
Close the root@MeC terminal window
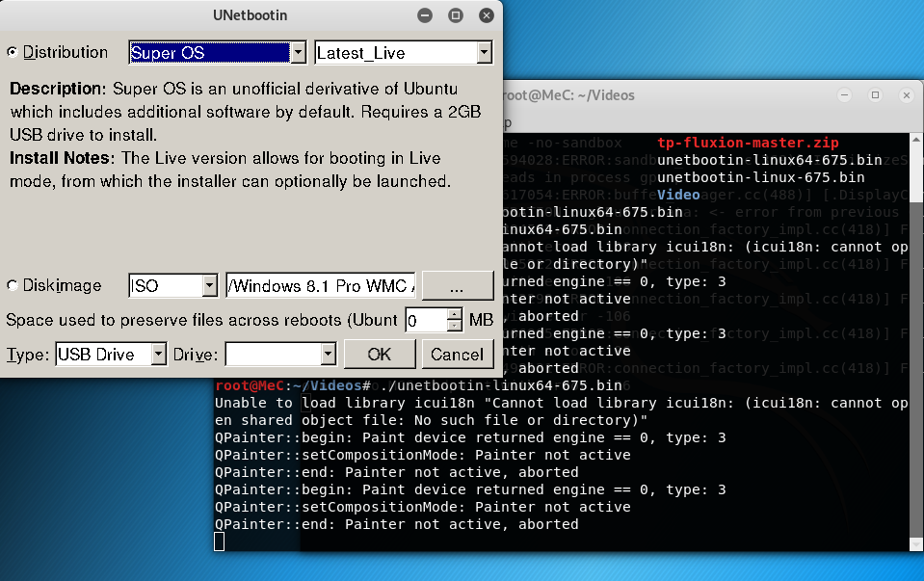(x=907, y=94)
